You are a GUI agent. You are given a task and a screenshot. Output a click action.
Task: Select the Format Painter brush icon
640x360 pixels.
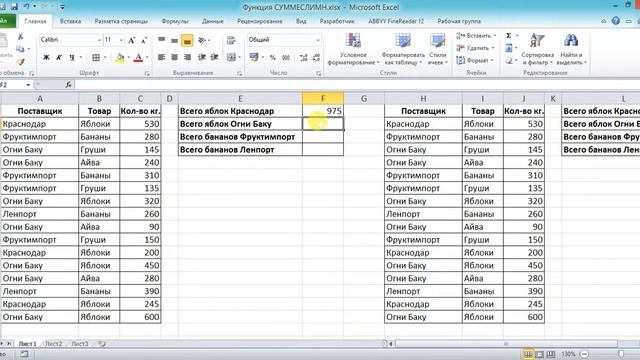tap(20, 62)
